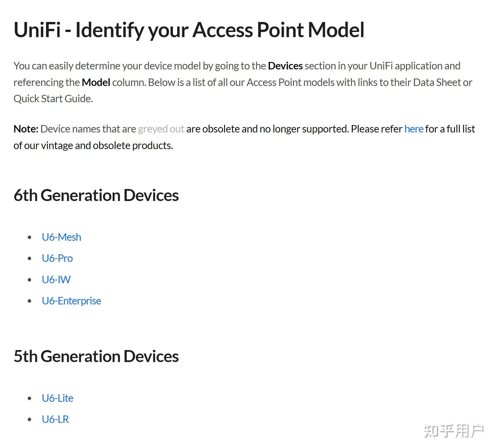Click the bullet point beside U6-LR
Viewport: 498px width, 448px height.
pyautogui.click(x=29, y=419)
